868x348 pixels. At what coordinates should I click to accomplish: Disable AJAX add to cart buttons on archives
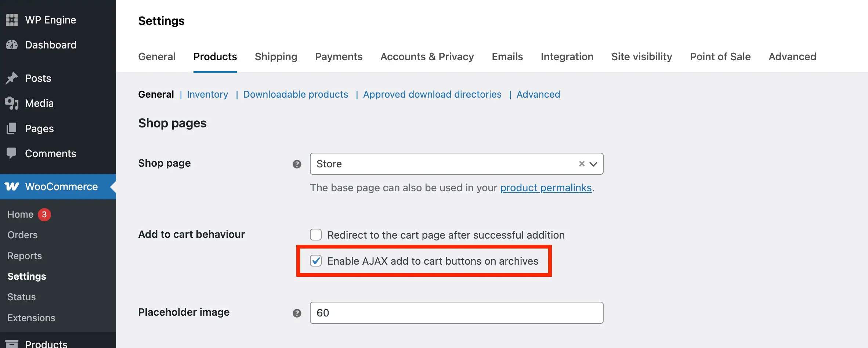tap(316, 261)
